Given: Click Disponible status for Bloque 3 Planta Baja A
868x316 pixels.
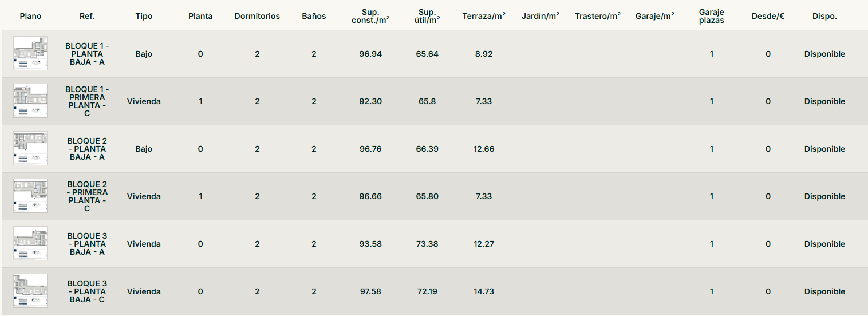Looking at the screenshot, I should click(824, 244).
